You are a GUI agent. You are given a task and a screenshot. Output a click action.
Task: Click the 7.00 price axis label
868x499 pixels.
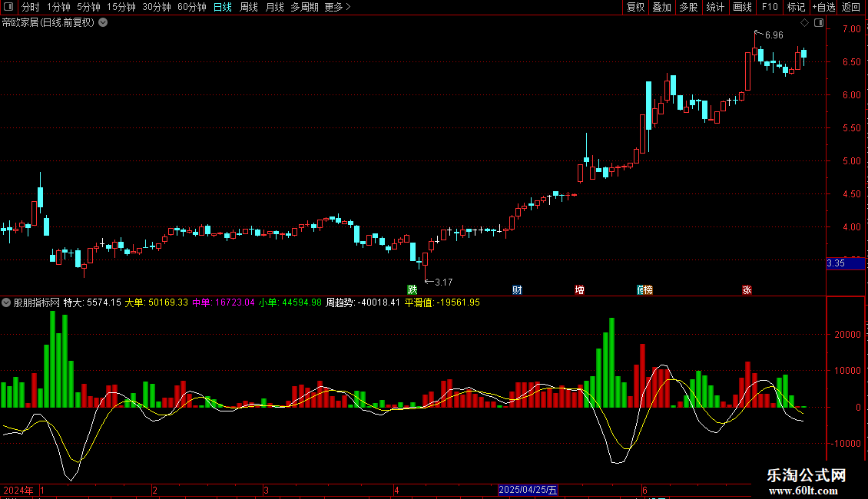point(851,28)
